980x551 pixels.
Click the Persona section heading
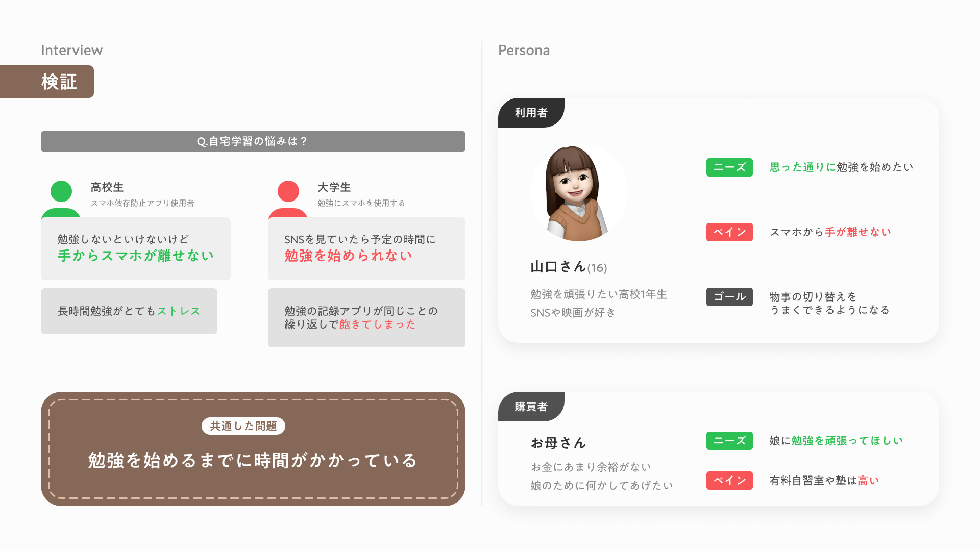524,50
